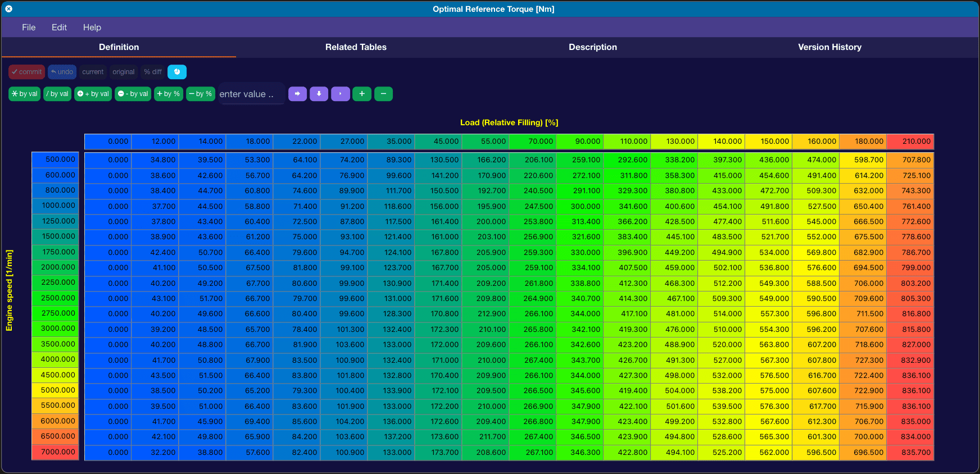Switch to the Related Tables tab
The width and height of the screenshot is (980, 474).
click(x=356, y=47)
